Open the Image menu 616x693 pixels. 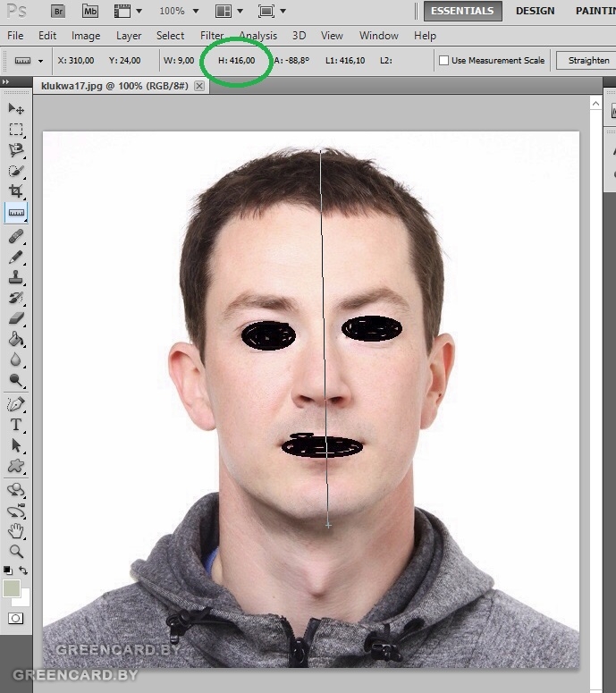click(86, 36)
